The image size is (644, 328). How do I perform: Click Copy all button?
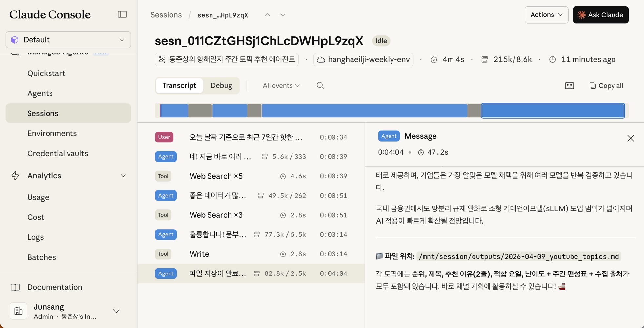pyautogui.click(x=606, y=86)
